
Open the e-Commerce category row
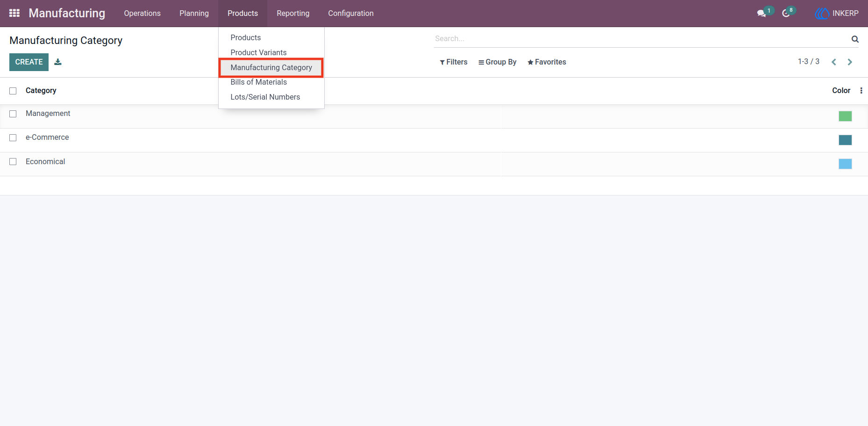434,140
